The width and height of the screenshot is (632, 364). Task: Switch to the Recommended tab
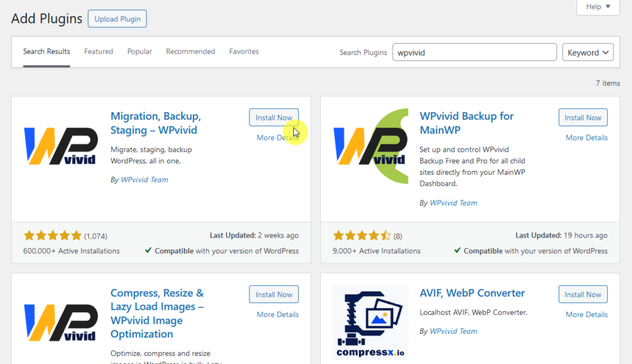[x=190, y=52]
